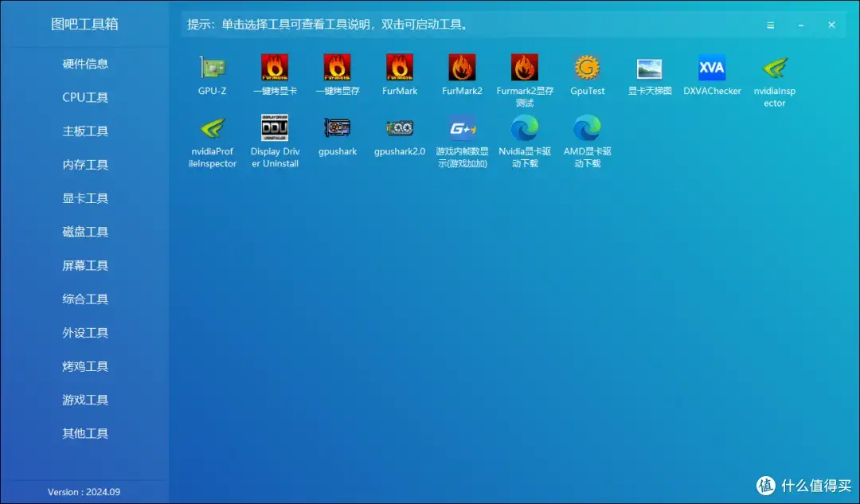Open the 磁盘工具 section

click(84, 232)
